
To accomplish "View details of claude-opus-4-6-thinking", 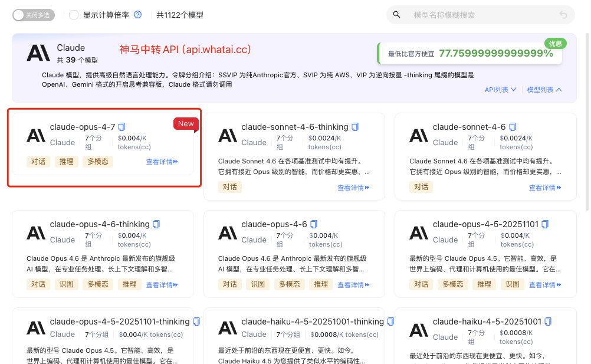I will coord(162,285).
